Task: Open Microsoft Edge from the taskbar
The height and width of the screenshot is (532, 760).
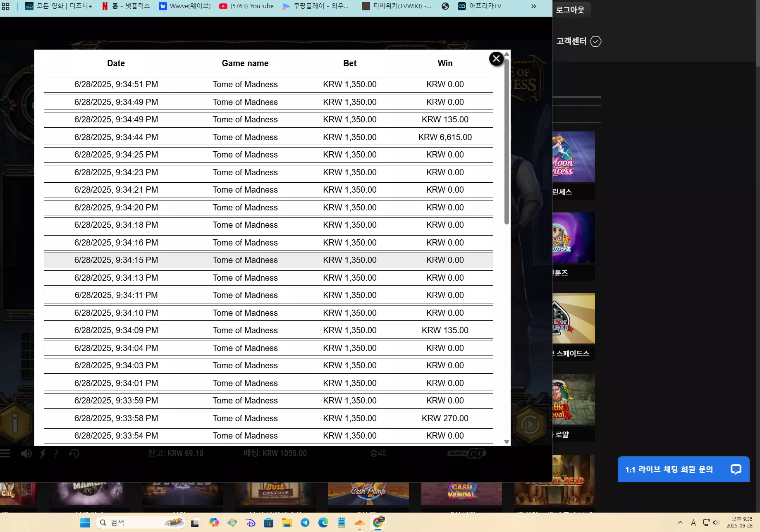Action: tap(323, 523)
